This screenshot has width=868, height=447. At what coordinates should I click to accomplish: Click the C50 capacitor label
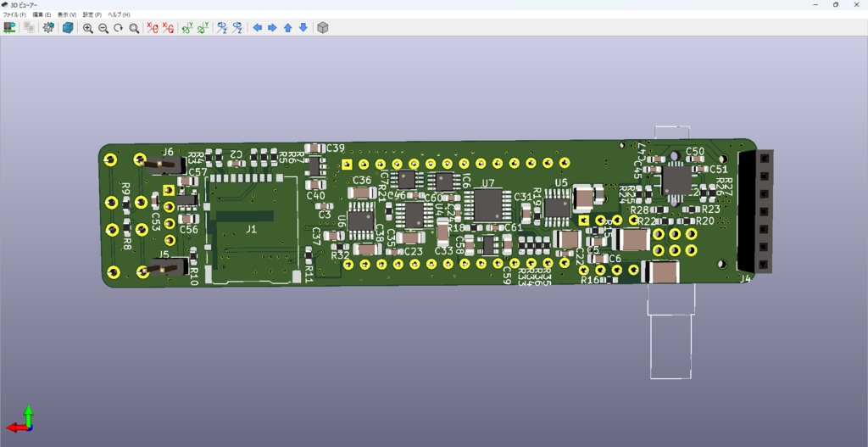pyautogui.click(x=695, y=152)
